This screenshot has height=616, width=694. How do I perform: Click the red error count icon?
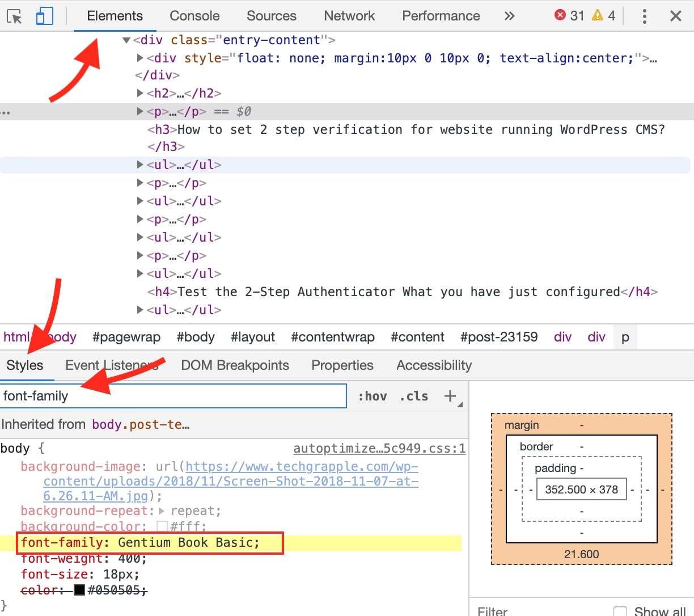pyautogui.click(x=560, y=15)
